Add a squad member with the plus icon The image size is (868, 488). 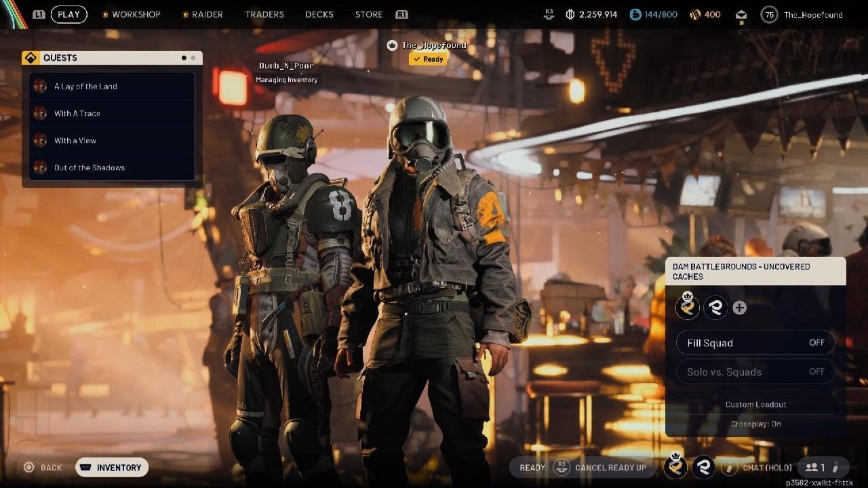click(x=740, y=308)
